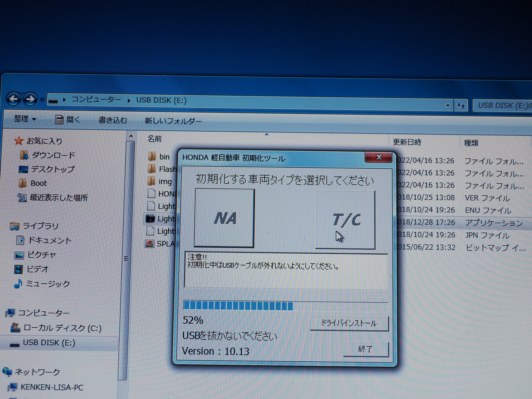This screenshot has height=399, width=532.
Task: Click the ドライバインストール button
Action: coord(349,323)
